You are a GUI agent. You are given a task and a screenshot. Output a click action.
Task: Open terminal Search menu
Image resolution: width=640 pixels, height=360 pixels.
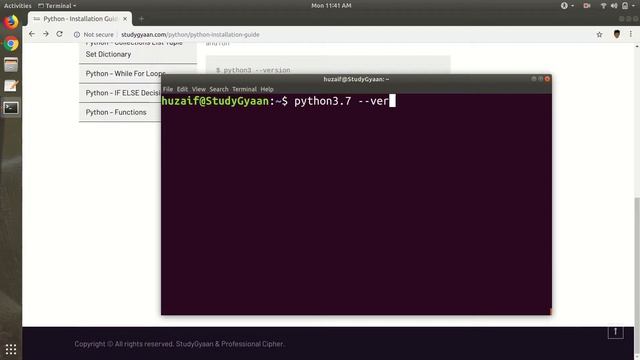[x=219, y=89]
